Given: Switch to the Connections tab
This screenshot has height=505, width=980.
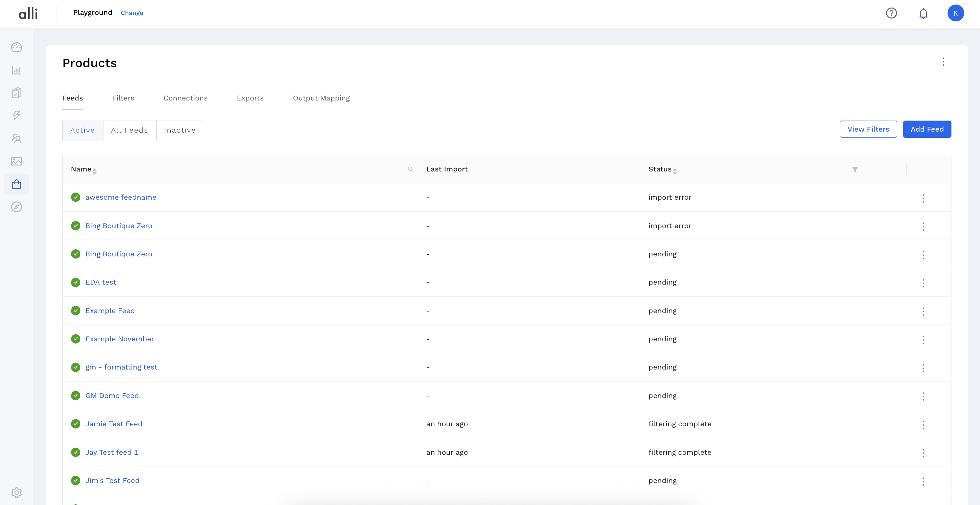Looking at the screenshot, I should click(185, 98).
